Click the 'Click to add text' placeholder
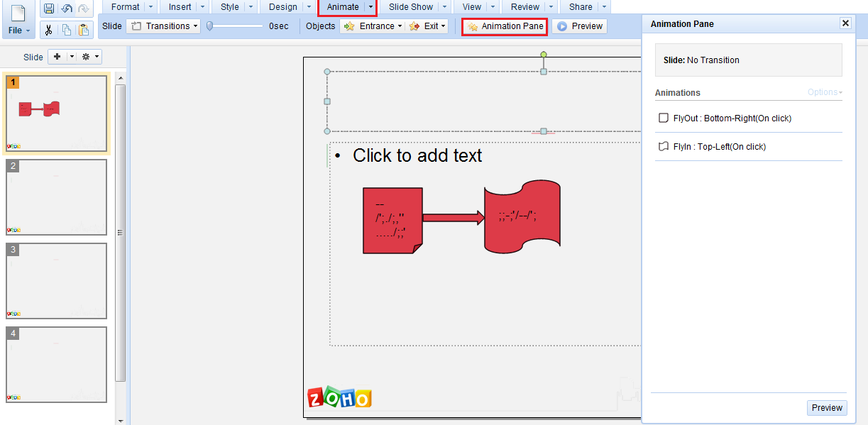868x425 pixels. [x=417, y=155]
